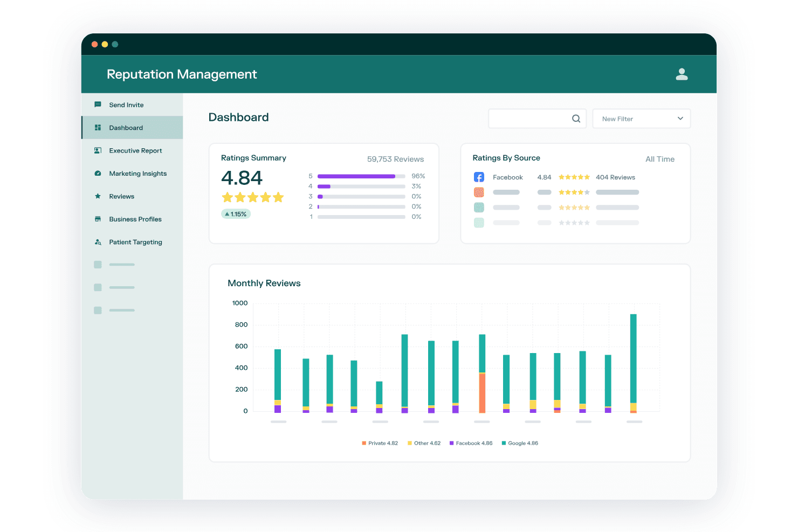Click the Ratings By Source heading
Screen dimensions: 798x532
pos(506,158)
